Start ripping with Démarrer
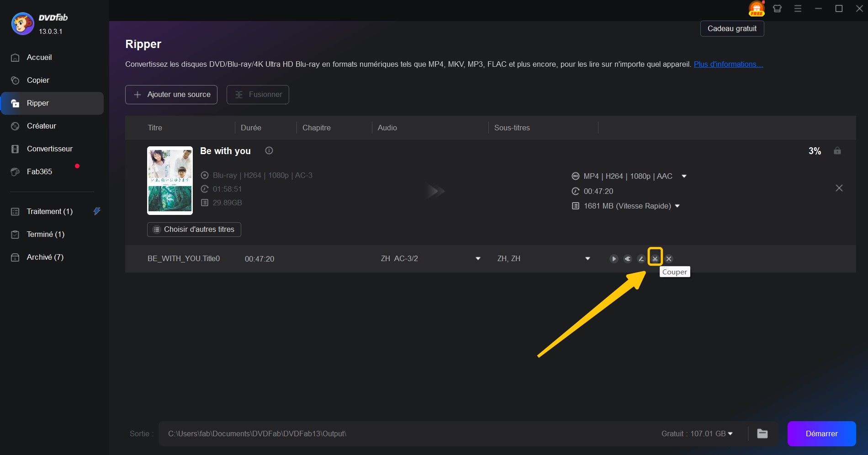Image resolution: width=868 pixels, height=455 pixels. tap(821, 434)
